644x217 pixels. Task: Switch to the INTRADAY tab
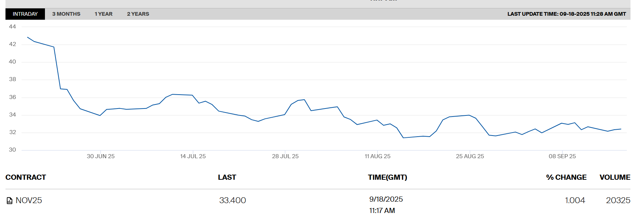tap(25, 14)
